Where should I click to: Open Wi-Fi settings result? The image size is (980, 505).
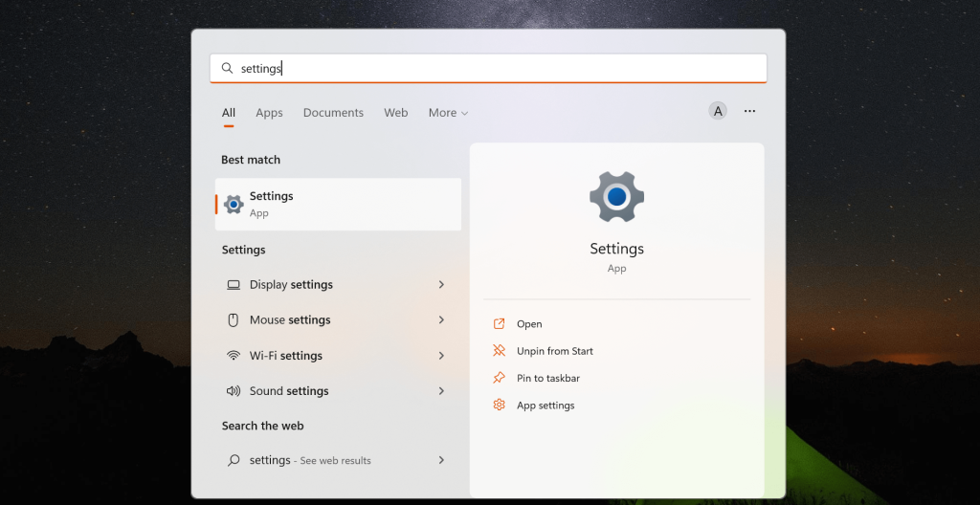point(338,356)
